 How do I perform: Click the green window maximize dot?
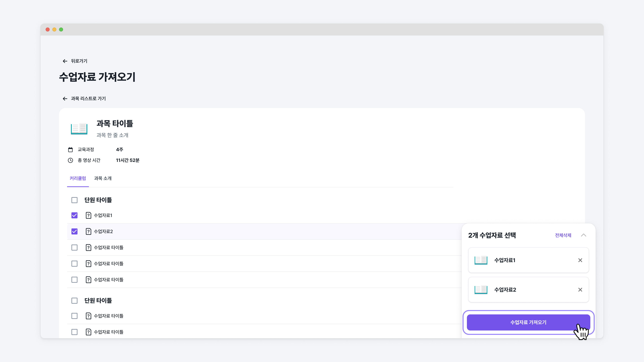61,29
